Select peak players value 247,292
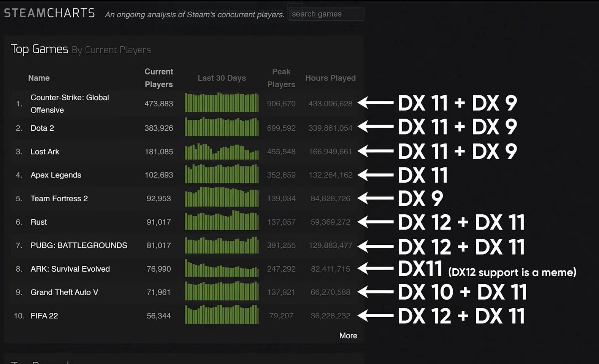This screenshot has height=364, width=599. 281,269
